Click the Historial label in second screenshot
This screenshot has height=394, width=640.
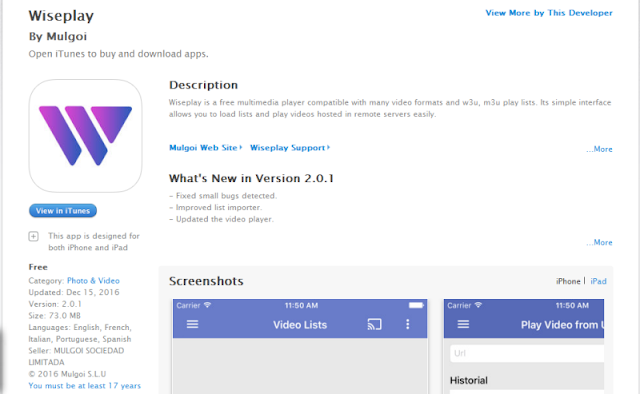tap(469, 381)
